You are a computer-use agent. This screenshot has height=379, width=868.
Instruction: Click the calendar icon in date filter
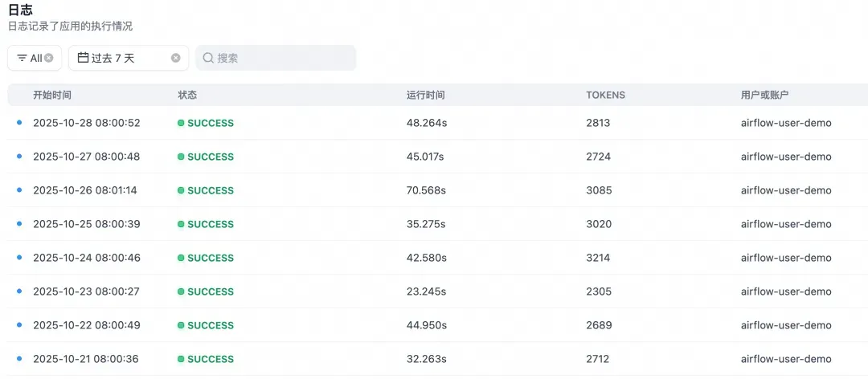pos(83,58)
